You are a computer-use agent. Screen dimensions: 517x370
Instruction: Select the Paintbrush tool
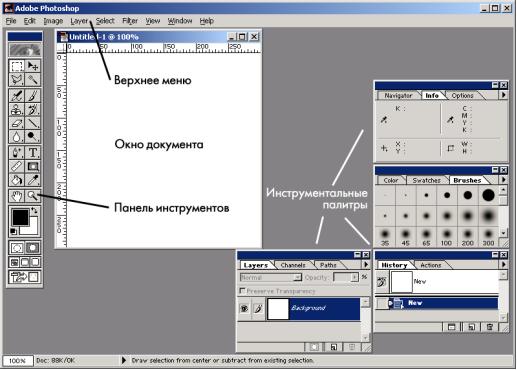pyautogui.click(x=33, y=96)
